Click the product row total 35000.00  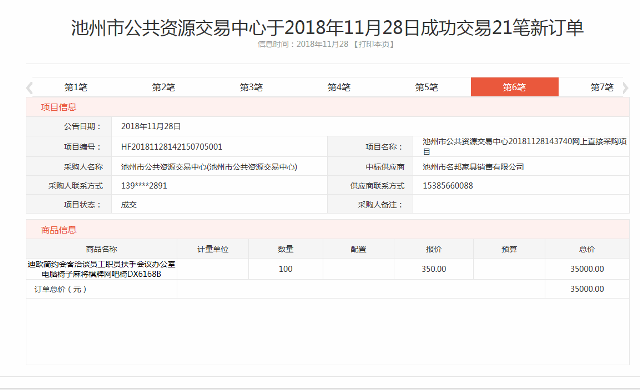[x=587, y=269]
